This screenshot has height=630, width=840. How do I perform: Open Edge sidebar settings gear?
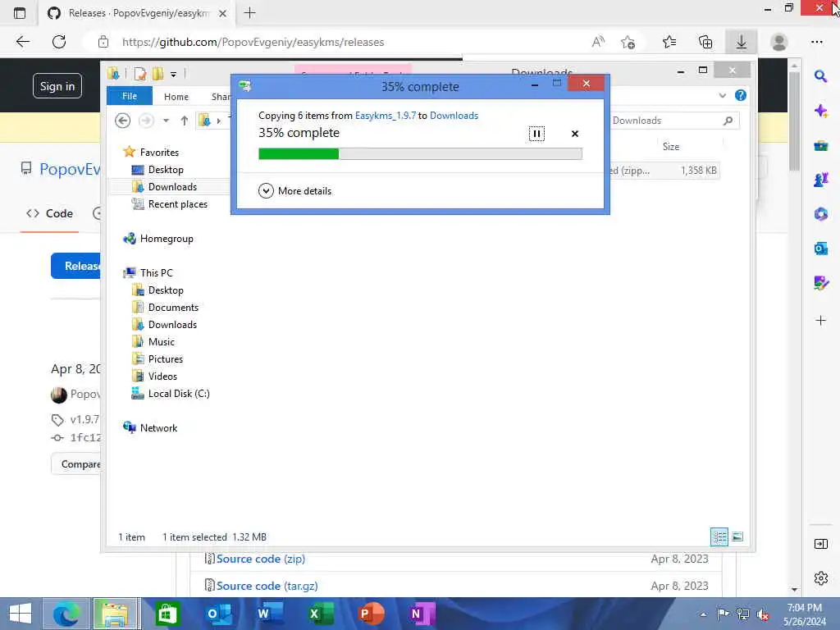pos(820,578)
